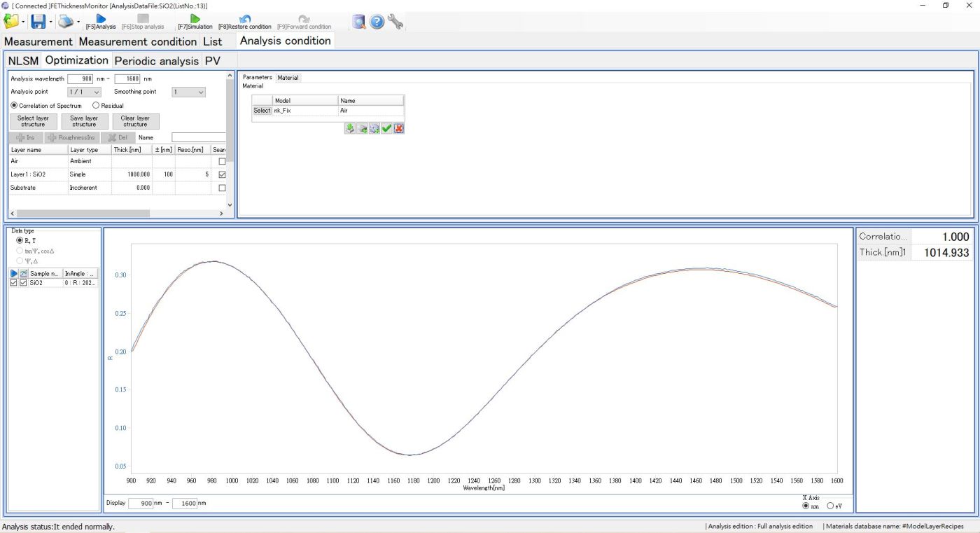Image resolution: width=980 pixels, height=533 pixels.
Task: Open the materials database search icon
Action: coord(359,22)
